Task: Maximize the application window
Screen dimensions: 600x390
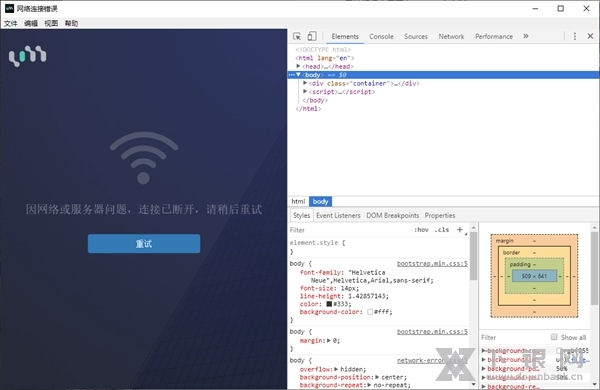Action: pyautogui.click(x=560, y=8)
